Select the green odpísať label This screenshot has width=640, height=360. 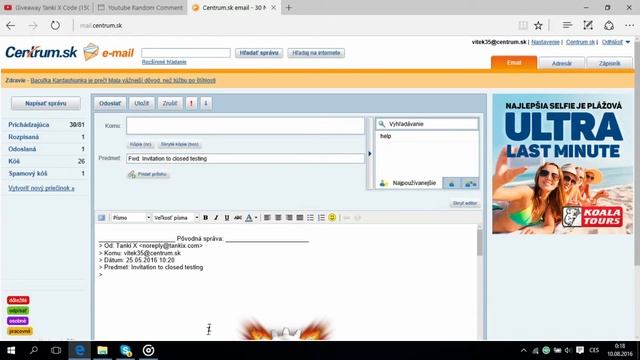pyautogui.click(x=18, y=311)
